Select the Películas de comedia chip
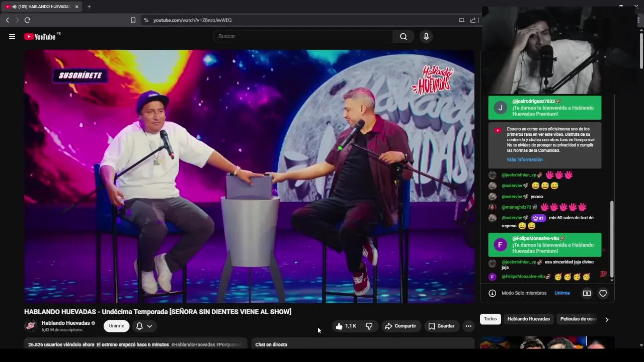 point(578,319)
